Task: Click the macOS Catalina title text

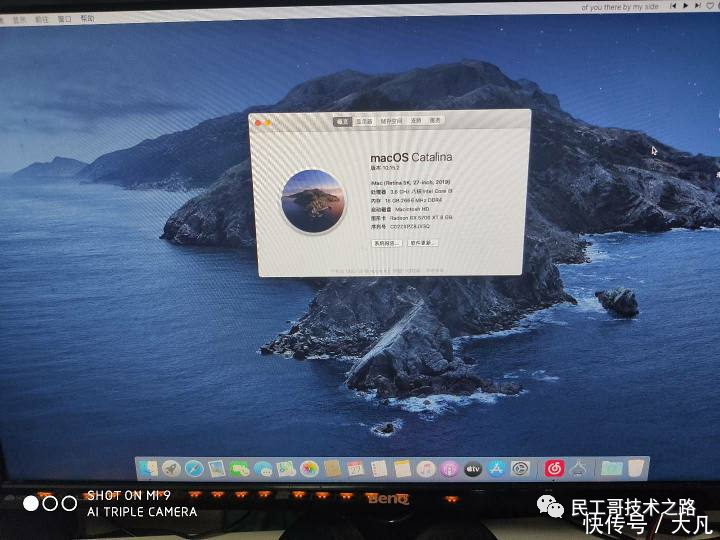Action: (411, 158)
